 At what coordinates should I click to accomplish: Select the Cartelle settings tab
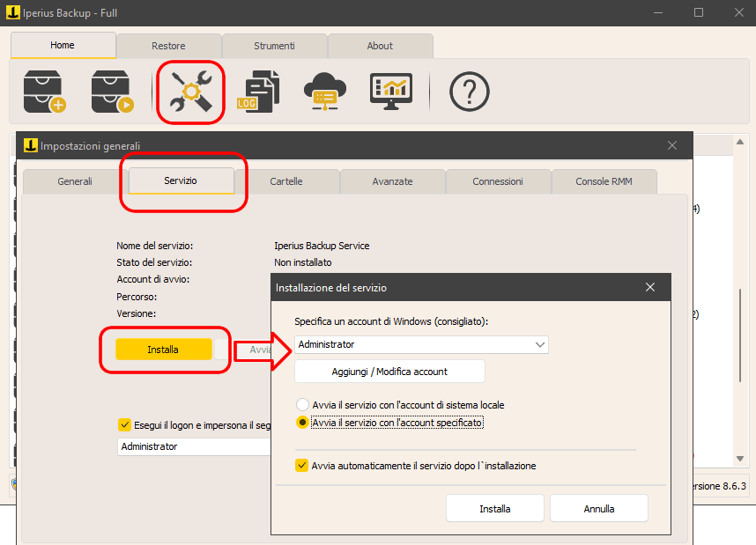[x=286, y=181]
